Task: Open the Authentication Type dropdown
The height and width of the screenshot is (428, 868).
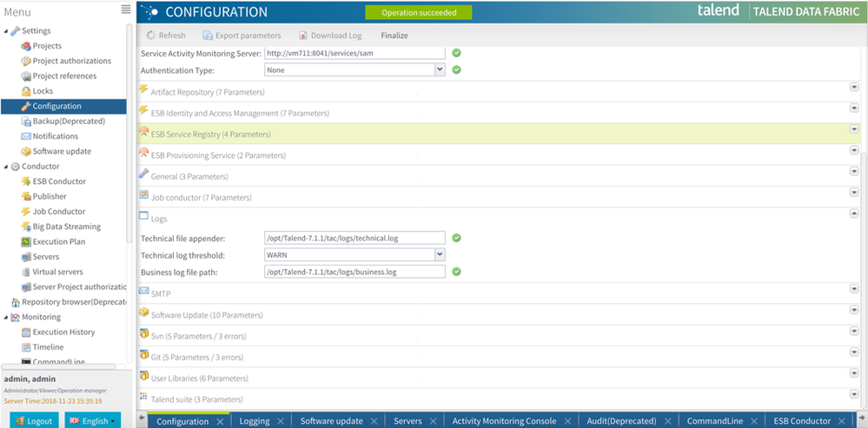Action: coord(440,69)
